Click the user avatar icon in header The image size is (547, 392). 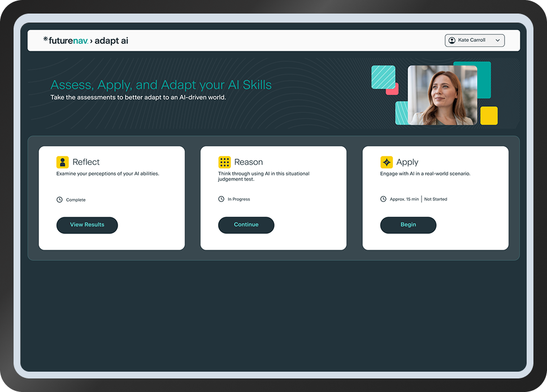(x=451, y=41)
